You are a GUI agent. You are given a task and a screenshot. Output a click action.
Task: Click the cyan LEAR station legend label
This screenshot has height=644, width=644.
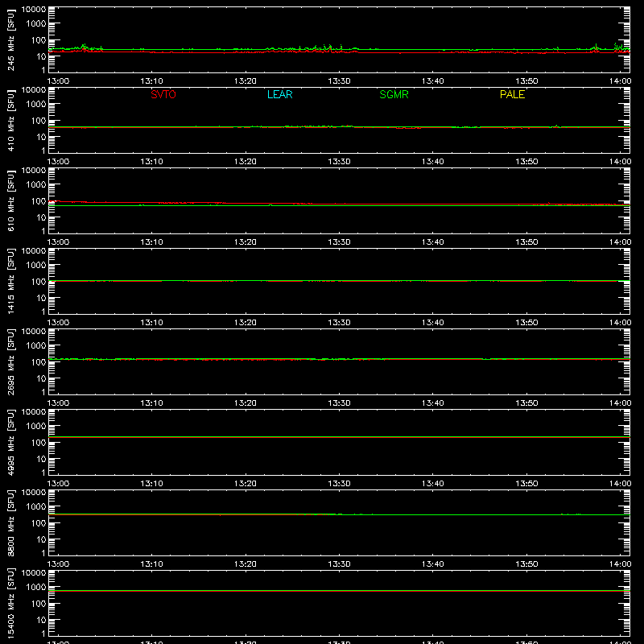279,94
